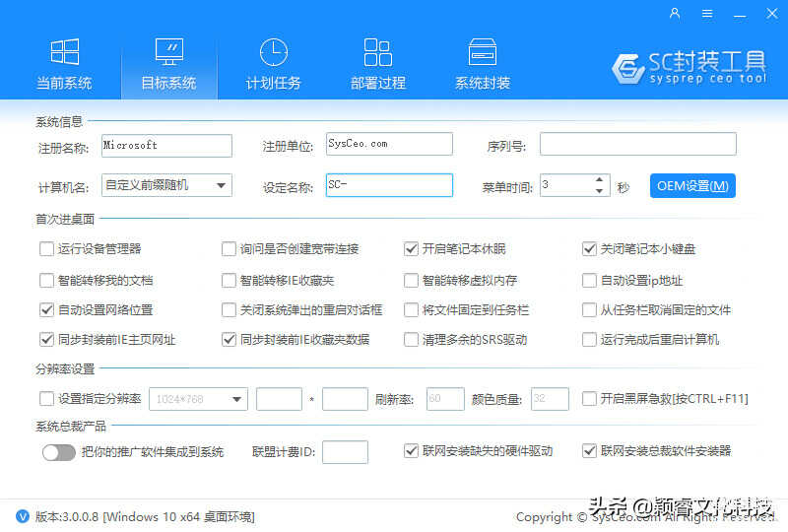Increase 菜单时间 with the up arrow
This screenshot has height=532, width=788.
600,180
